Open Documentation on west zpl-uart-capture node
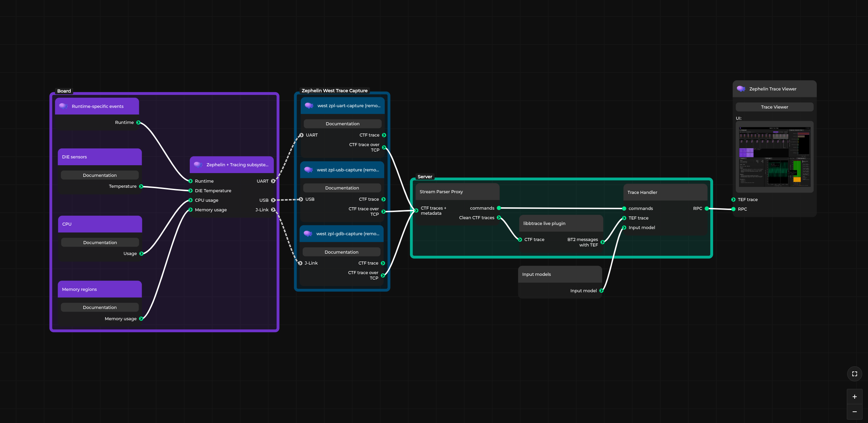The image size is (868, 423). point(343,124)
